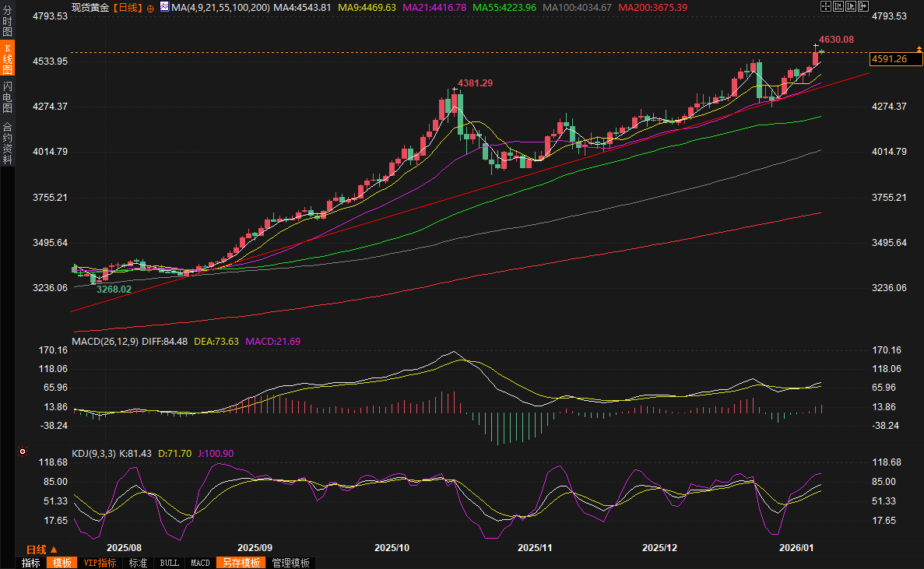
Task: Click the crosshair cursor icon at top right
Action: (825, 7)
